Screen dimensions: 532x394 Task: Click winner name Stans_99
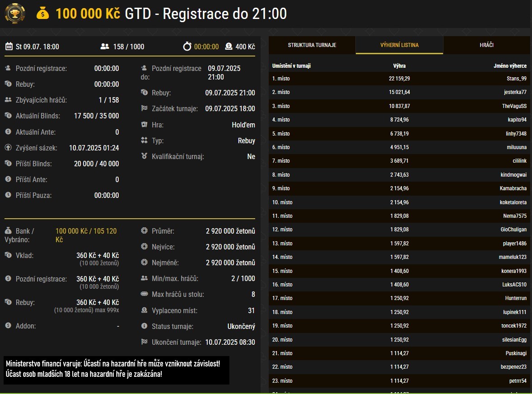[516, 79]
